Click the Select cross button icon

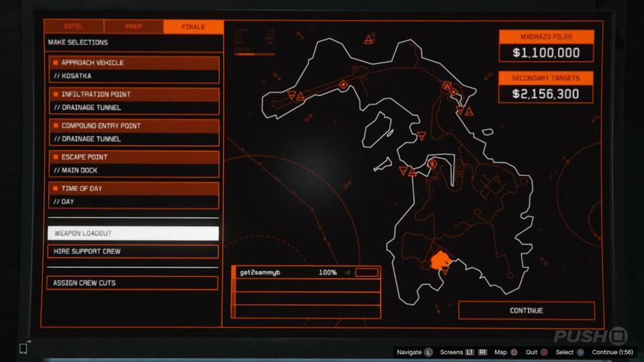(580, 352)
